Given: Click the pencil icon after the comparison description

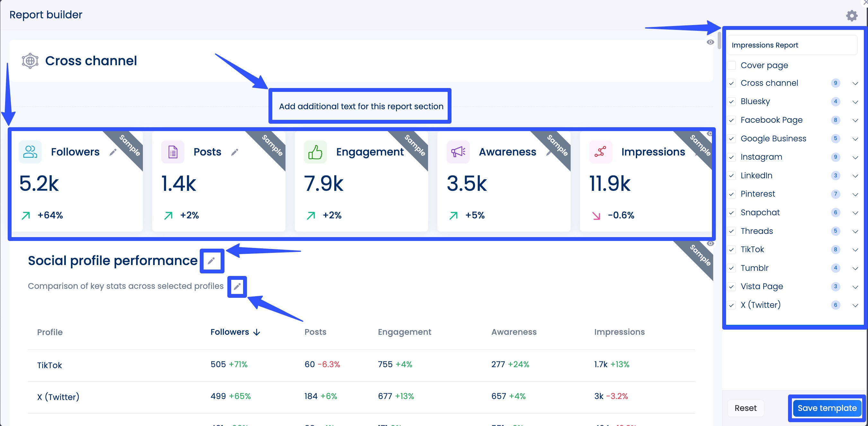Looking at the screenshot, I should [x=237, y=286].
